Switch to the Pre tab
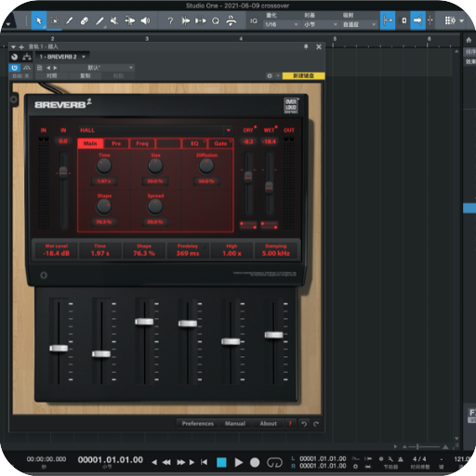The height and width of the screenshot is (476, 476). (116, 143)
